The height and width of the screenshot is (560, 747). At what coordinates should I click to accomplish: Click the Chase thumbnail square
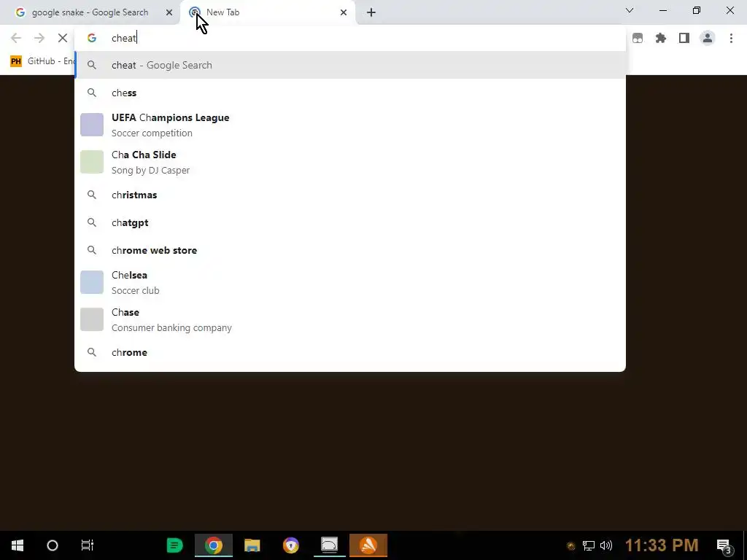click(92, 319)
